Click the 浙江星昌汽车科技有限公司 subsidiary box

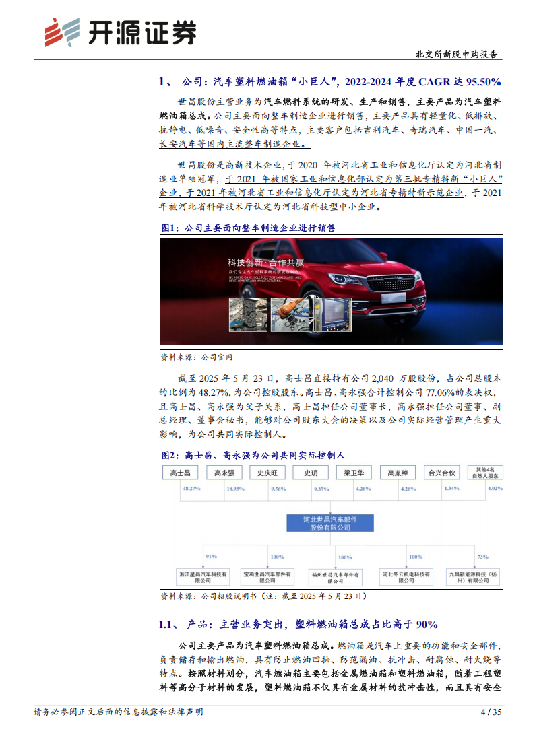[x=203, y=577]
